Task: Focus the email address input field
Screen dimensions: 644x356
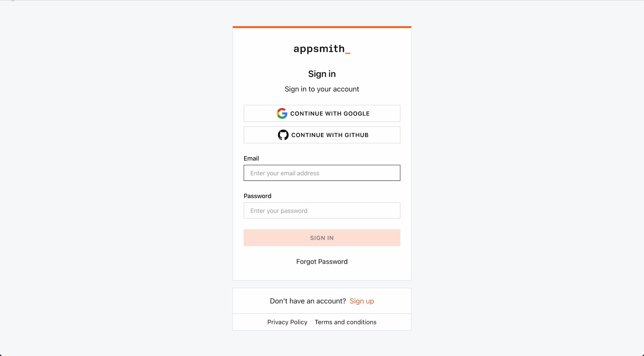Action: click(322, 173)
